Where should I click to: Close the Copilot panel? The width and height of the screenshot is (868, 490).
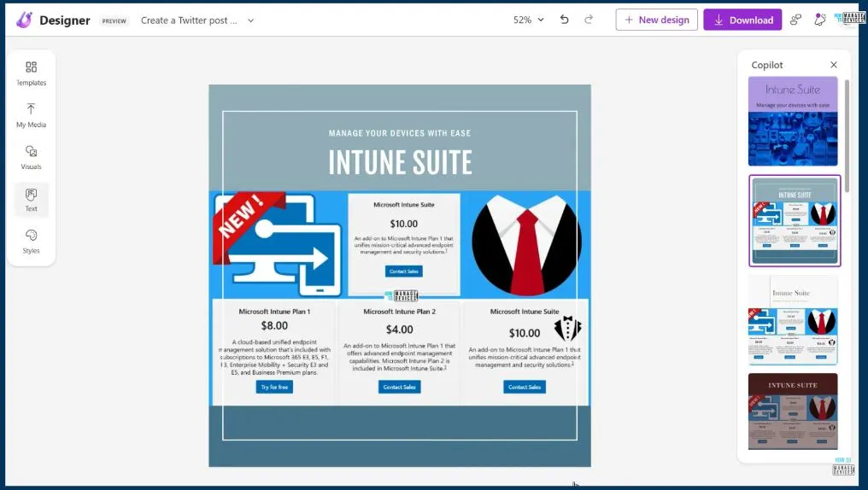click(x=834, y=65)
